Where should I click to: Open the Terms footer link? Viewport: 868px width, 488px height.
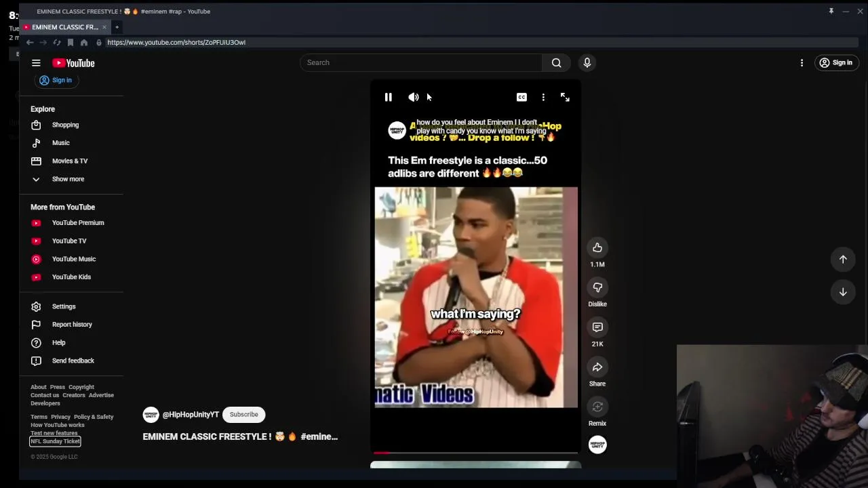[39, 417]
